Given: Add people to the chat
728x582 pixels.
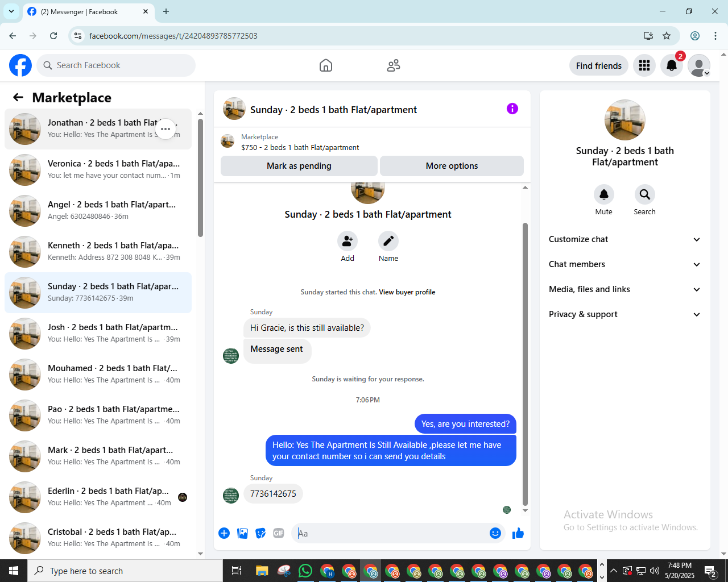Looking at the screenshot, I should (348, 242).
